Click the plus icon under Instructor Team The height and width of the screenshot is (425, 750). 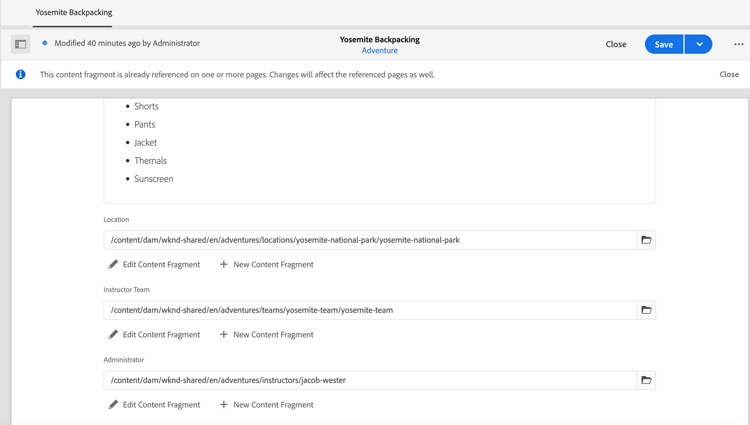tap(224, 335)
